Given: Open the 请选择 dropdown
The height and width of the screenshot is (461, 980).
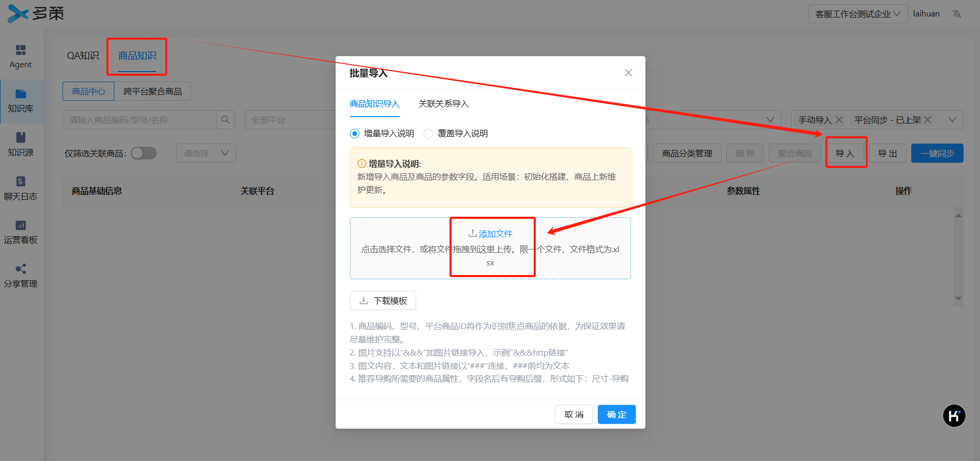Looking at the screenshot, I should pyautogui.click(x=206, y=153).
